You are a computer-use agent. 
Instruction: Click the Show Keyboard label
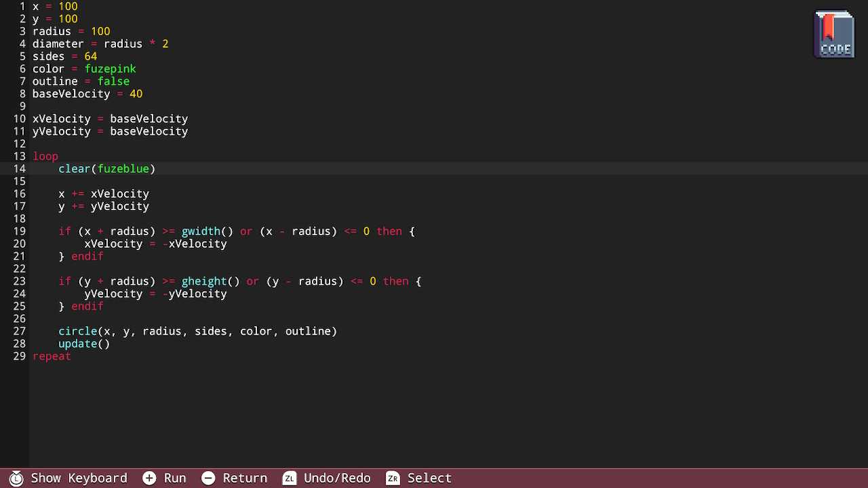(x=79, y=478)
